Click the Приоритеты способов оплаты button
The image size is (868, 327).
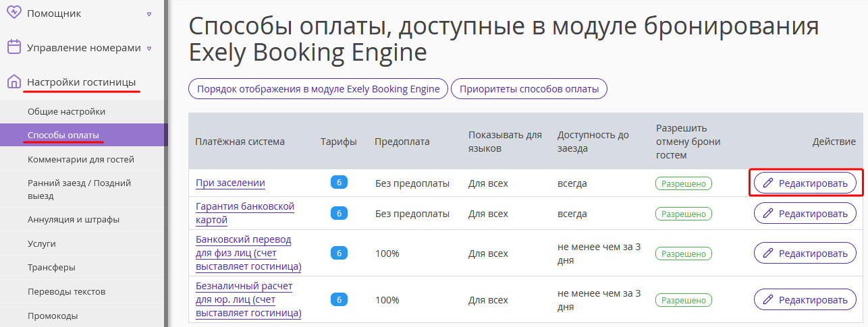point(529,89)
